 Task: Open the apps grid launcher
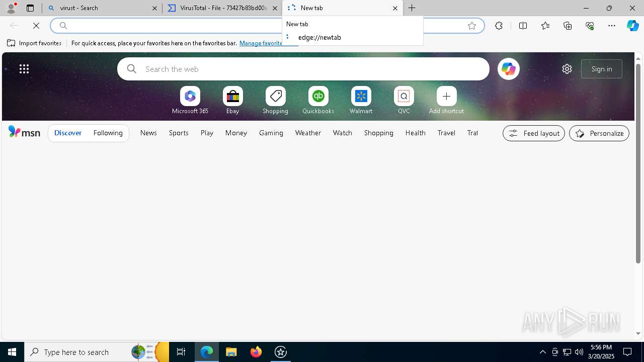click(x=24, y=69)
